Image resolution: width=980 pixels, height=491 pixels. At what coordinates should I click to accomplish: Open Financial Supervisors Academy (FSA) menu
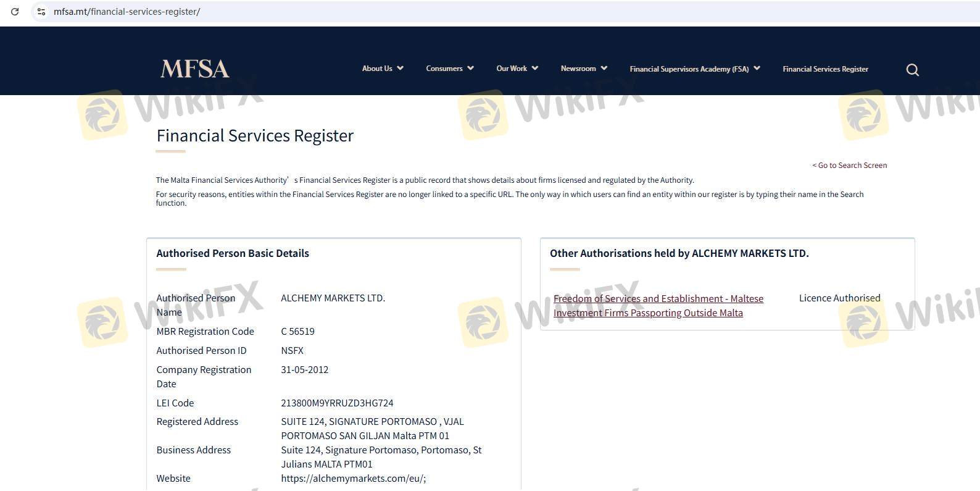pyautogui.click(x=689, y=69)
